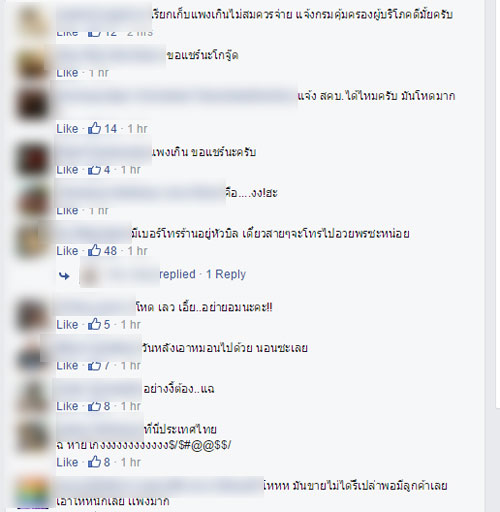
Task: Click thumbs-up icon showing 4 likes
Action: (94, 170)
